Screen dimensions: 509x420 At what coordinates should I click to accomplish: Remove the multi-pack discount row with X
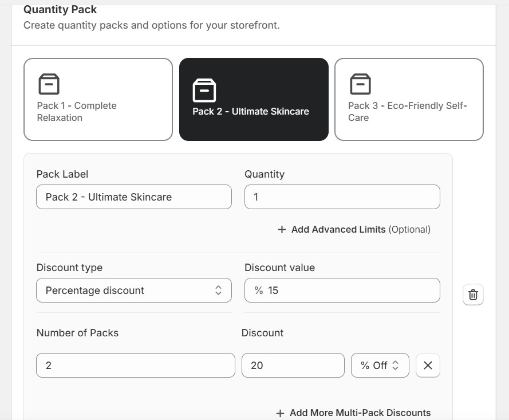click(x=428, y=366)
